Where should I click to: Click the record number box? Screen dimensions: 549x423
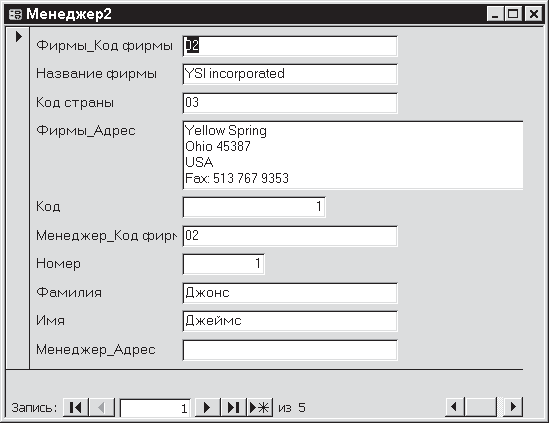(155, 408)
